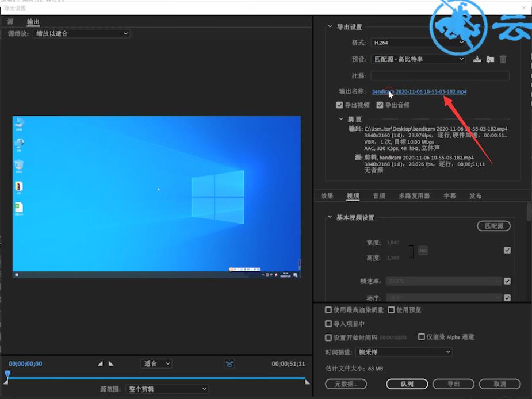532x399 pixels.
Task: Switch to the 效果 tab
Action: coord(327,196)
